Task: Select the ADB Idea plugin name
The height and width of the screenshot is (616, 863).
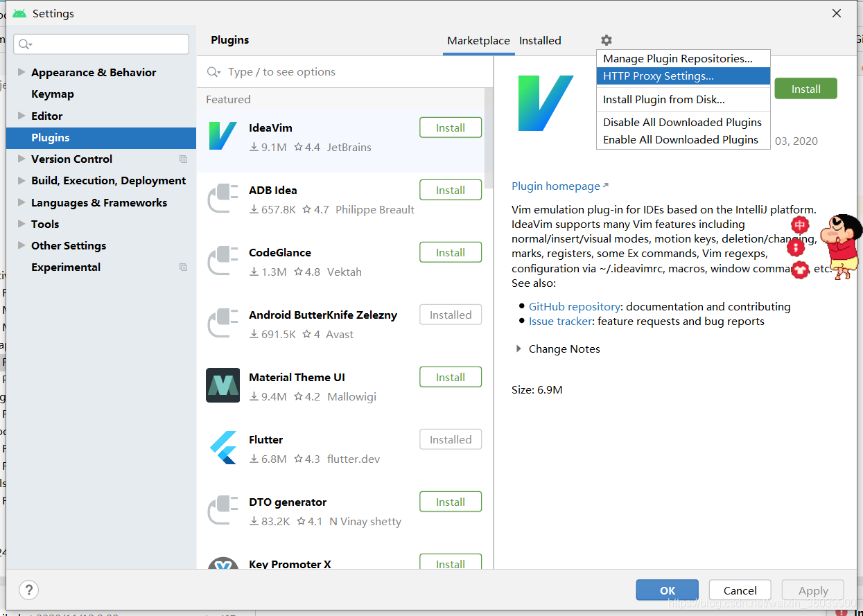Action: click(x=273, y=190)
